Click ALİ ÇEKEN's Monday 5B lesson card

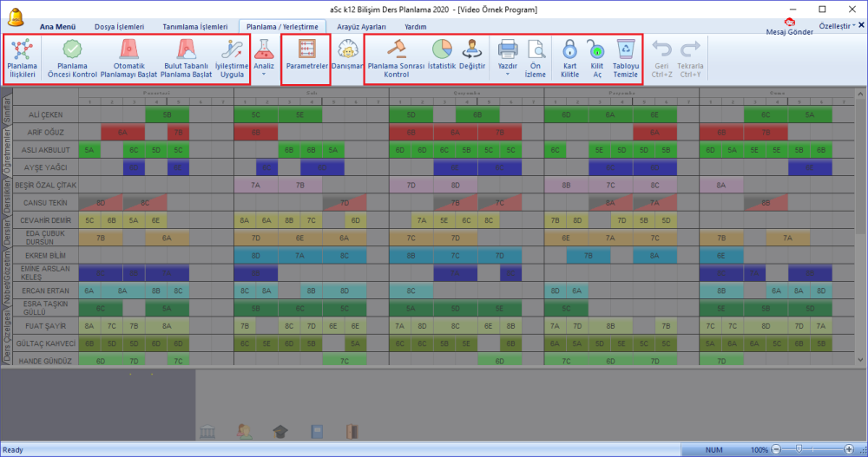(x=168, y=115)
